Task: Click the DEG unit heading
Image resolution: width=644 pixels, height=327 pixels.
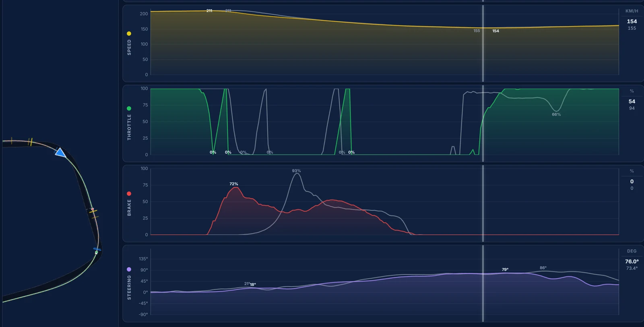Action: (632, 251)
